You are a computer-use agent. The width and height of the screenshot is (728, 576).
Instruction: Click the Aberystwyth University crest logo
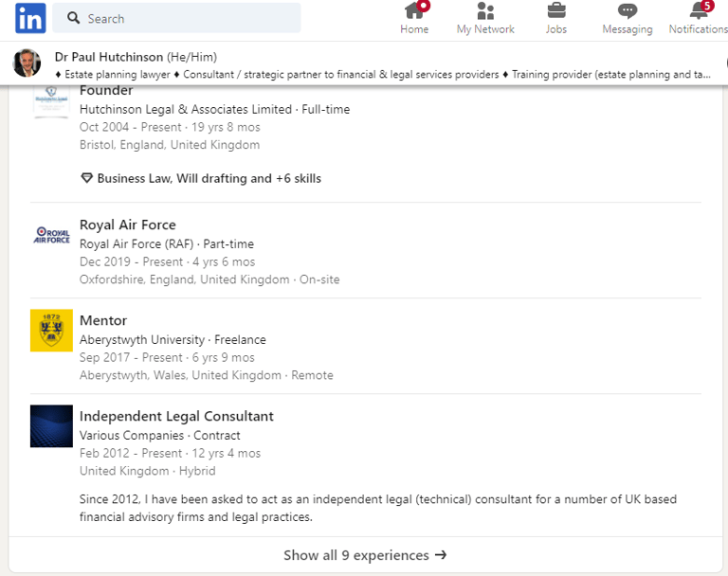coord(51,331)
